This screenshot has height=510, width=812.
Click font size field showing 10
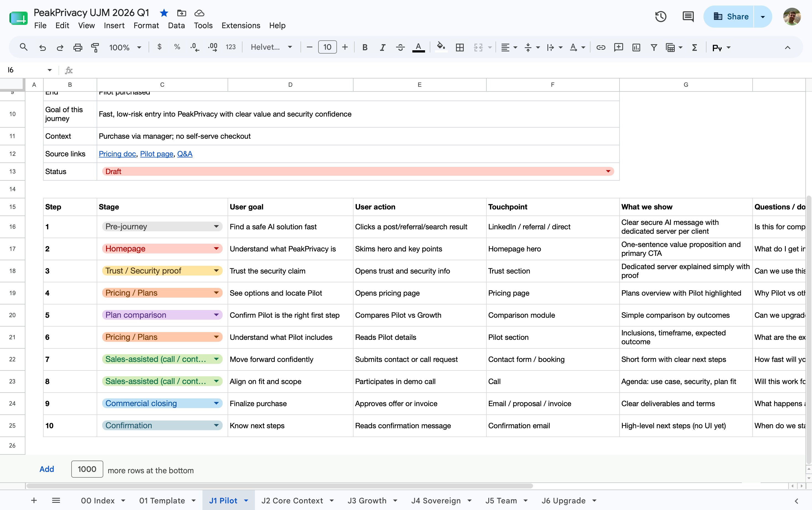(327, 47)
